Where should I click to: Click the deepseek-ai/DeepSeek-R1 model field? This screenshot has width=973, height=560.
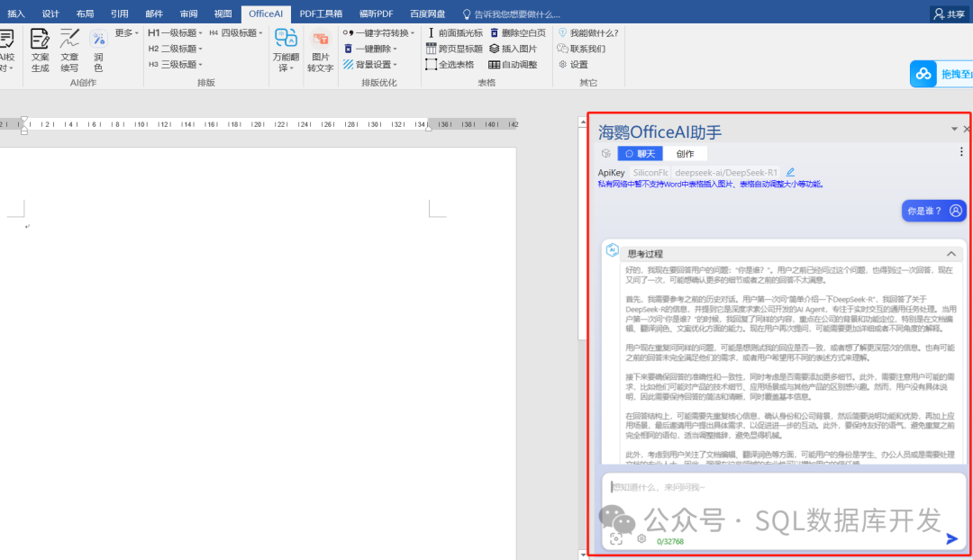(726, 172)
